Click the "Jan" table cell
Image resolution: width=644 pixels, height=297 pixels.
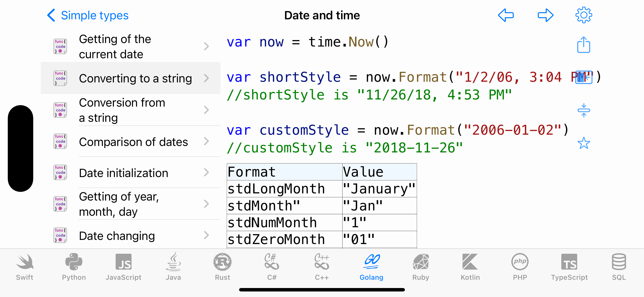pyautogui.click(x=380, y=206)
